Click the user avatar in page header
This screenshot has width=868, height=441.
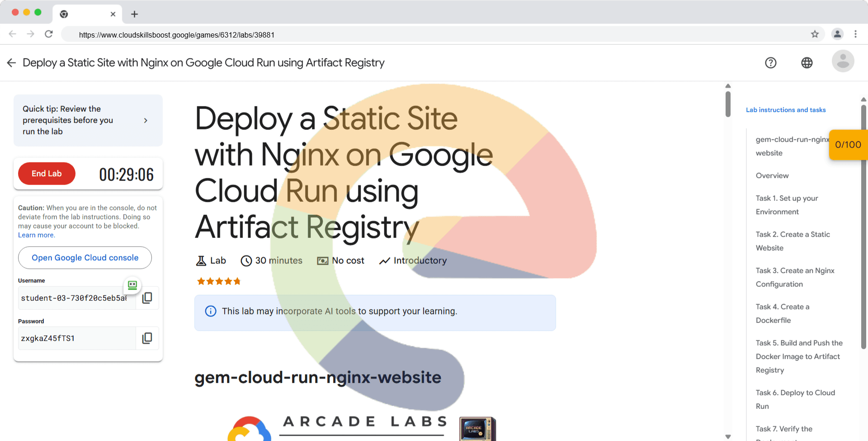843,62
